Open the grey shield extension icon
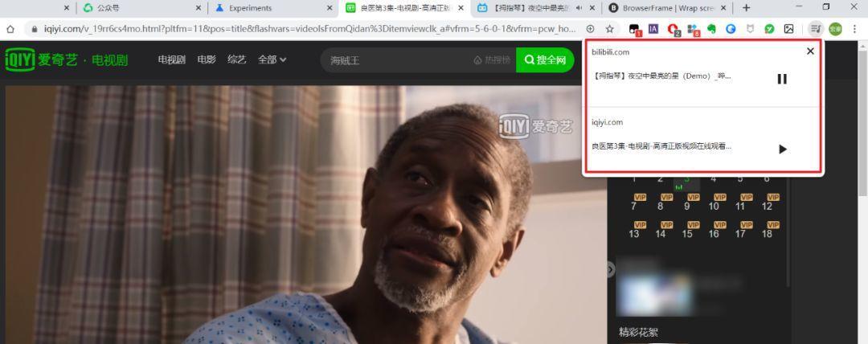The width and height of the screenshot is (868, 344). coord(750,29)
